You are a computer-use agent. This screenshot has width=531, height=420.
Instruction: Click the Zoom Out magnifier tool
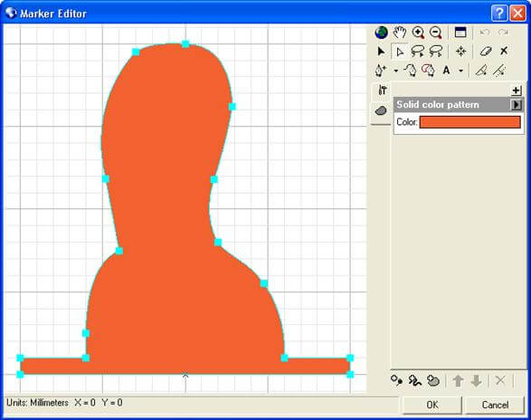tap(435, 33)
